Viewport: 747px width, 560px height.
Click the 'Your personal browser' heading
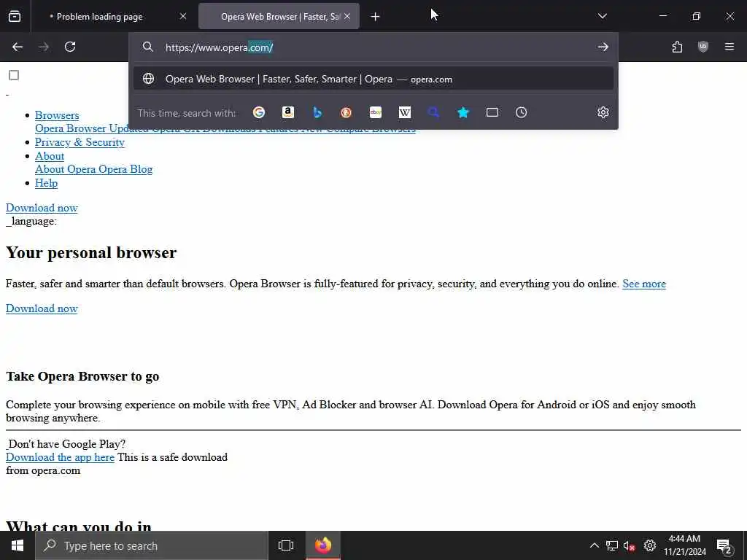pos(91,253)
